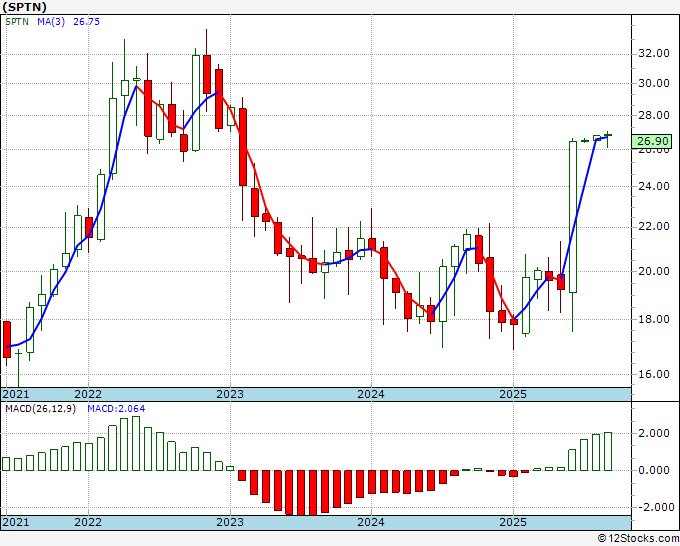Viewport: 680px width, 546px height.
Task: Click the rightmost green MACD histogram bar
Action: click(607, 451)
